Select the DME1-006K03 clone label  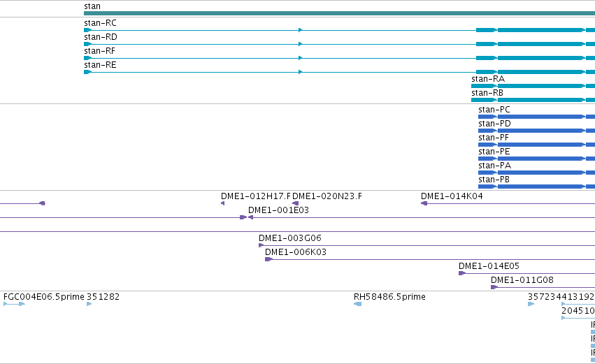click(296, 252)
